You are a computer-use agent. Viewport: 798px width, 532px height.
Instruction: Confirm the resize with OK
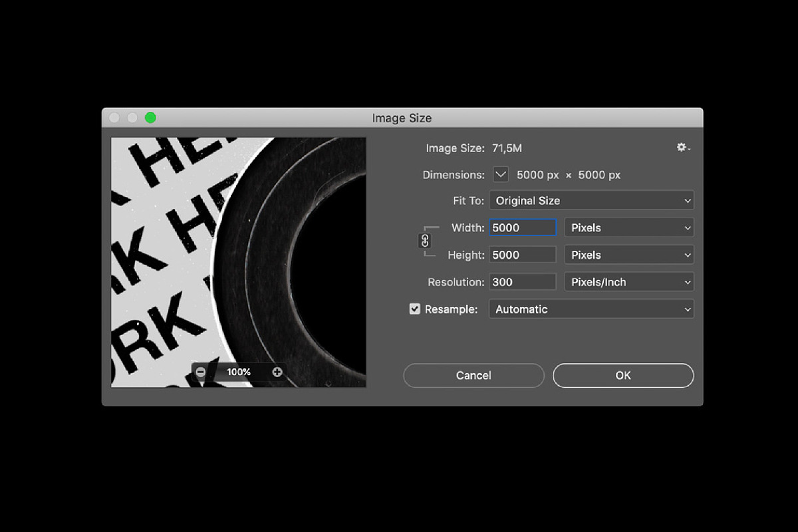tap(622, 375)
